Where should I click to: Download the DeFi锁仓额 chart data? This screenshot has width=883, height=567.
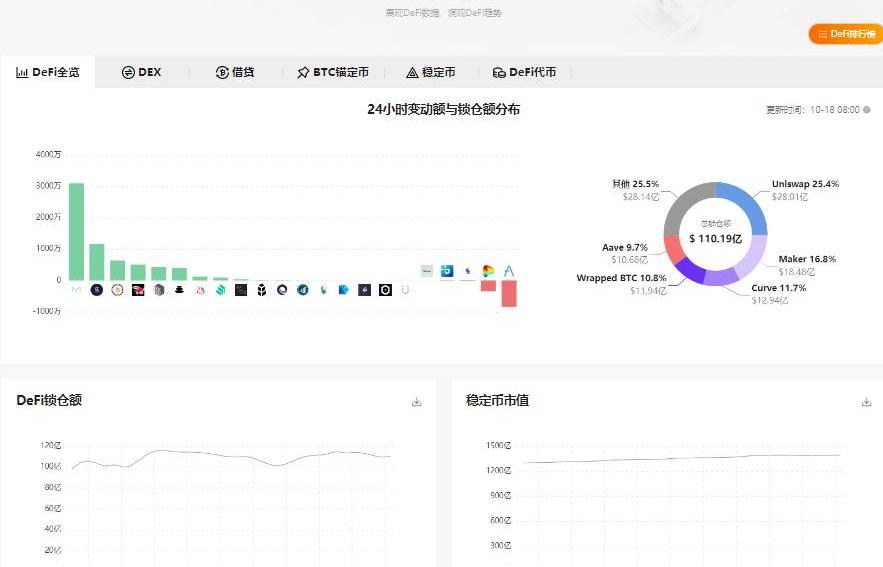(417, 402)
